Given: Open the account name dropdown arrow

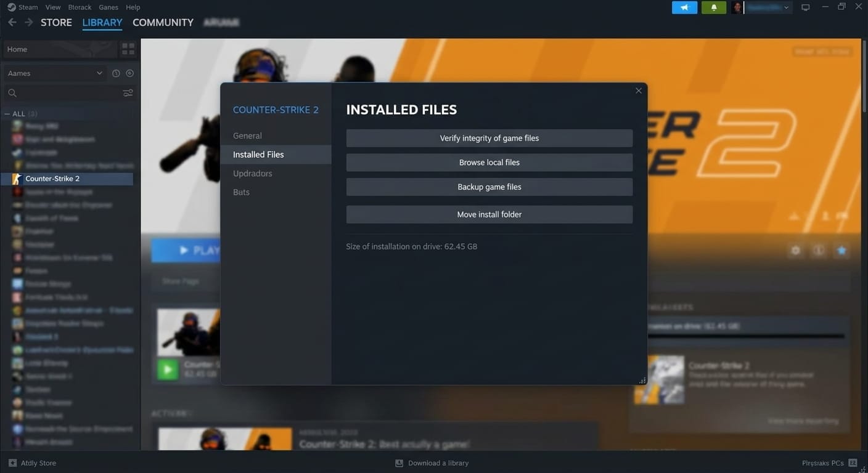Looking at the screenshot, I should [786, 7].
